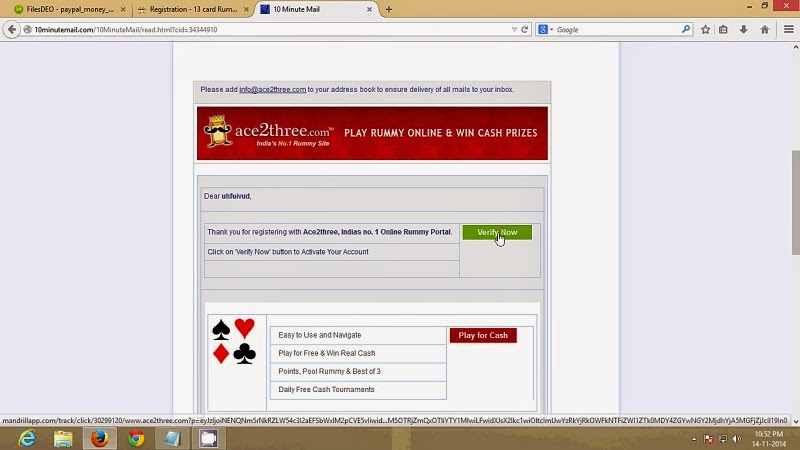Viewport: 800px width, 450px height.
Task: Go back to previous page
Action: (x=12, y=30)
